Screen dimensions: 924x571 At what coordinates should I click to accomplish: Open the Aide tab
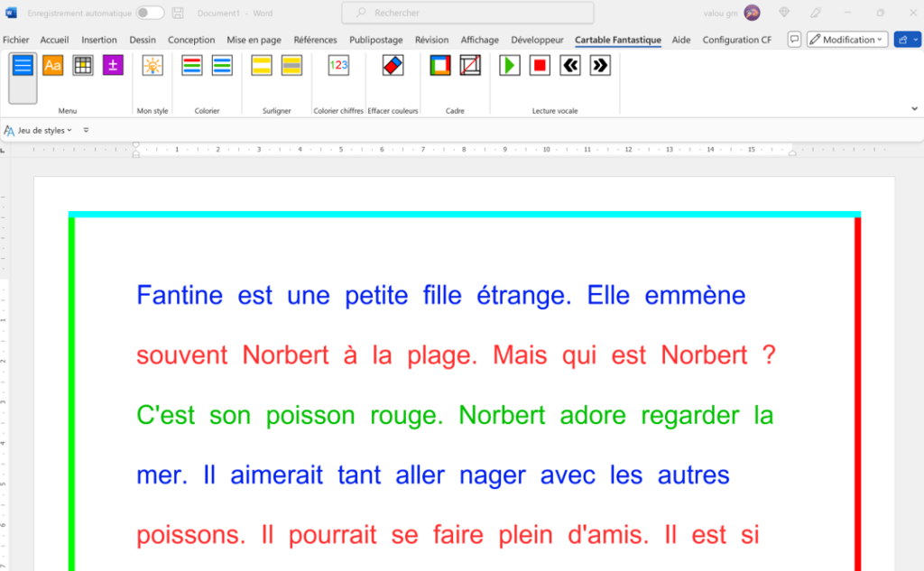point(681,40)
